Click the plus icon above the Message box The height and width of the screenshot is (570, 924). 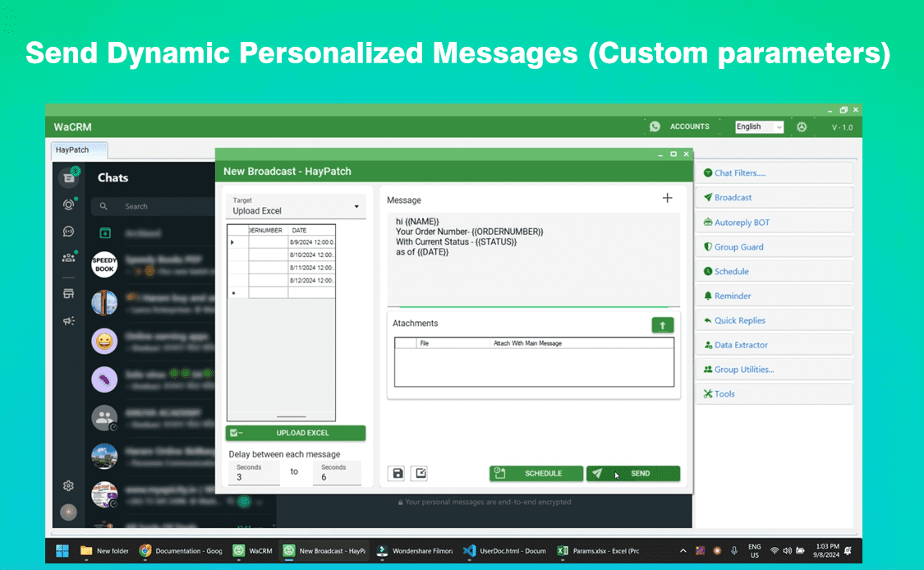coord(667,198)
